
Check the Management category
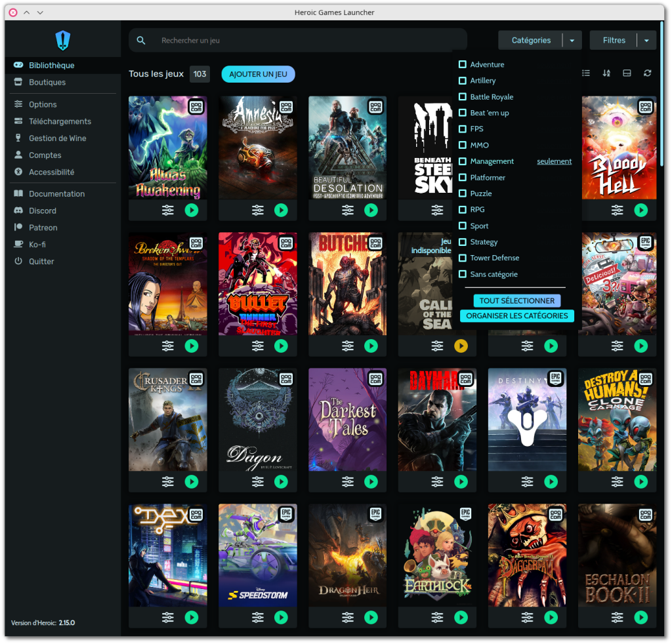[x=463, y=161]
